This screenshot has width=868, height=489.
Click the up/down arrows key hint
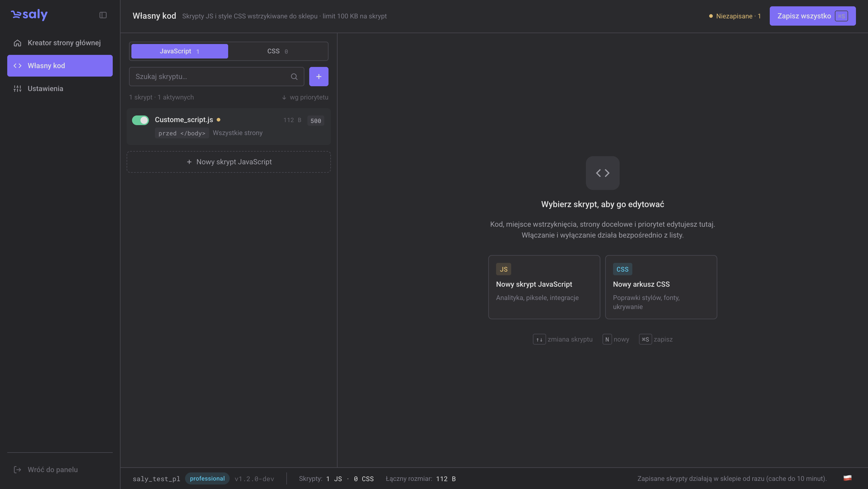point(539,339)
